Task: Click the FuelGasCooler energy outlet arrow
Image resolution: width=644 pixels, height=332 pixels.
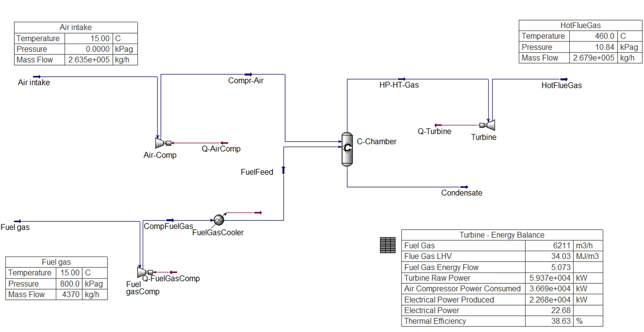Action: 258,213
